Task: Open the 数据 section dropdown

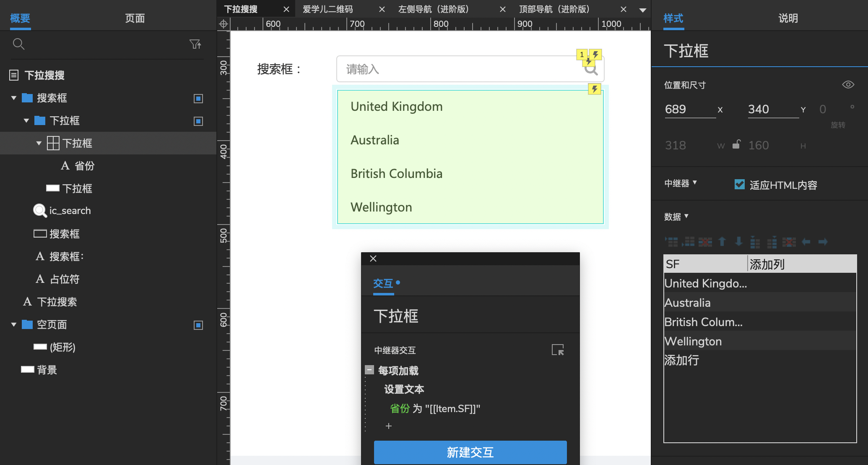Action: click(x=676, y=217)
